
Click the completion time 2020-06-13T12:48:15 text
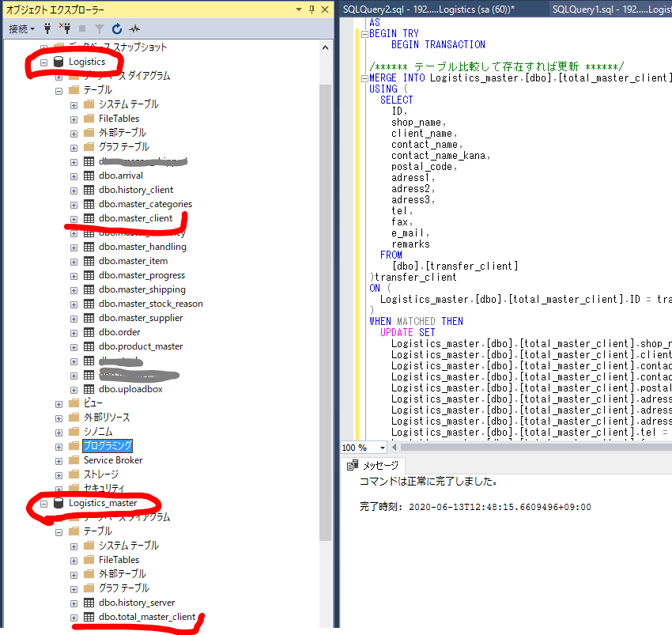click(x=500, y=507)
